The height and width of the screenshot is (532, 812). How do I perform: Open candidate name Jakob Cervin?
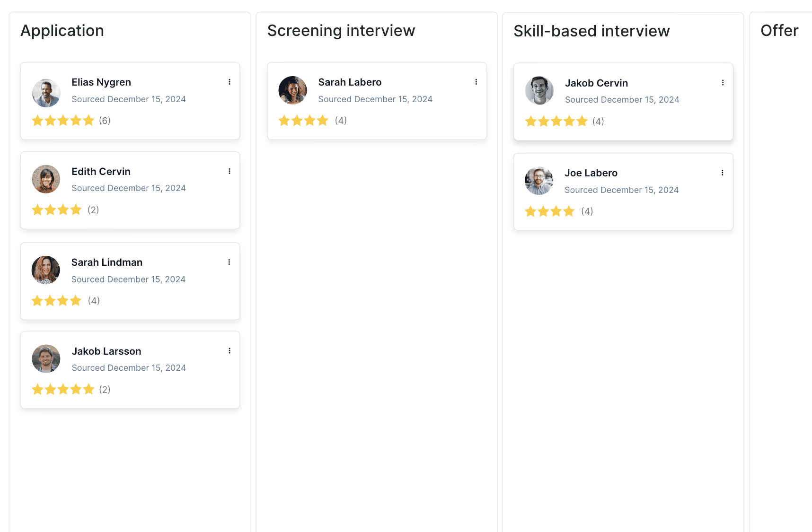pos(596,83)
